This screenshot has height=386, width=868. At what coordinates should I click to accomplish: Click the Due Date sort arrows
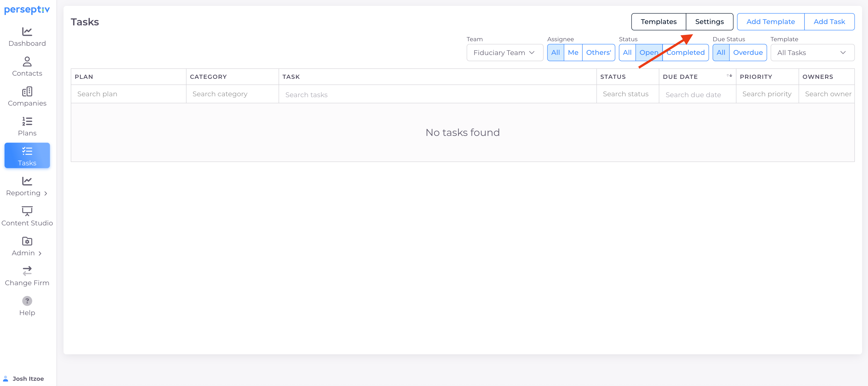click(x=730, y=76)
